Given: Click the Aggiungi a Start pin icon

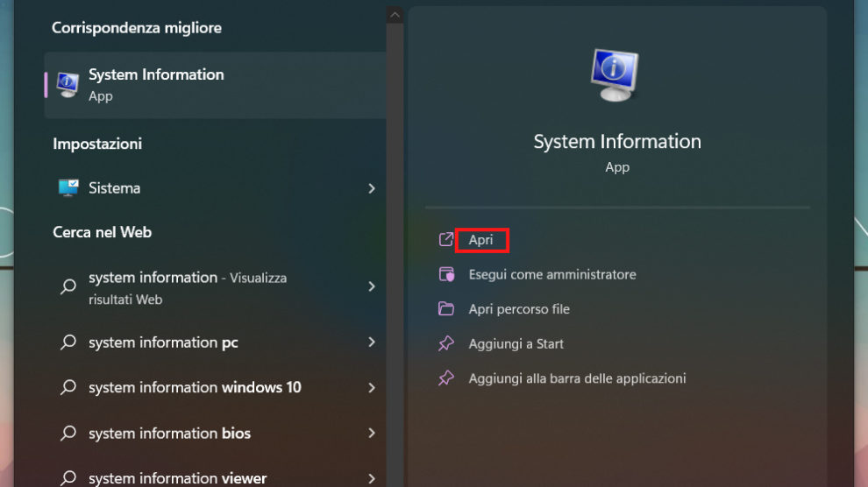Looking at the screenshot, I should click(x=446, y=343).
